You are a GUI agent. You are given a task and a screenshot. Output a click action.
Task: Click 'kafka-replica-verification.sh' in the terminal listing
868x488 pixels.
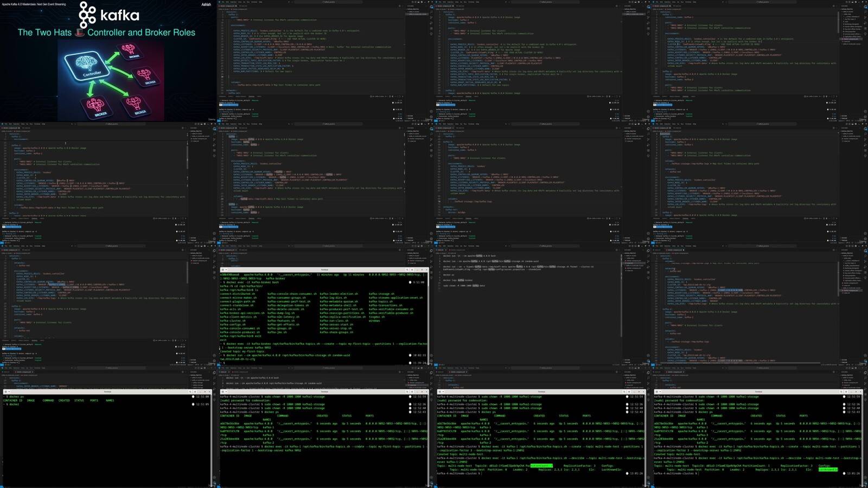(x=343, y=317)
